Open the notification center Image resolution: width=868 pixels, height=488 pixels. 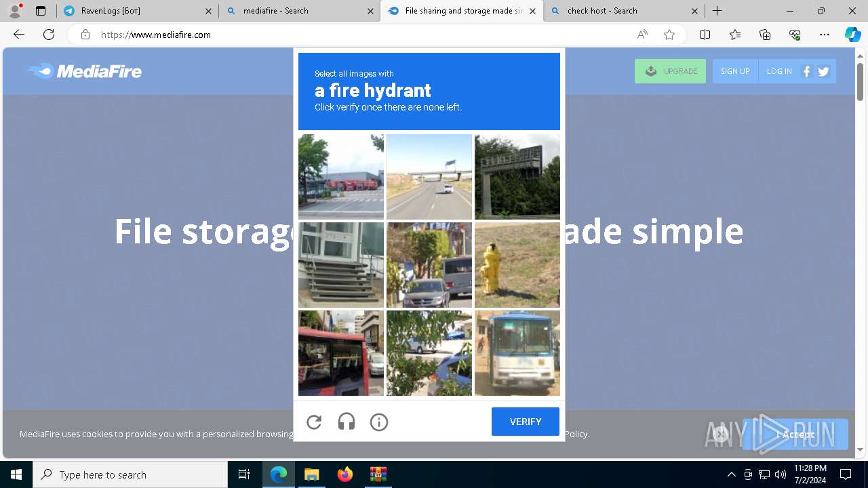coord(846,474)
